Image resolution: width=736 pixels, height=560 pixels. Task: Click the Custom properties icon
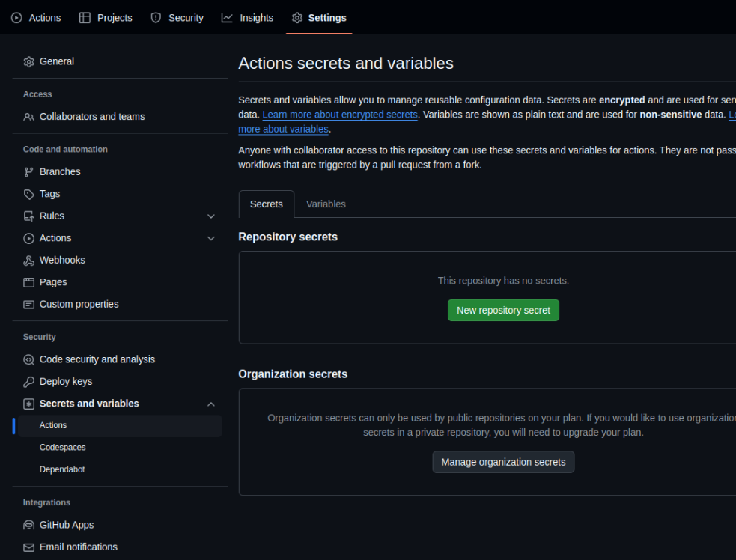[28, 305]
